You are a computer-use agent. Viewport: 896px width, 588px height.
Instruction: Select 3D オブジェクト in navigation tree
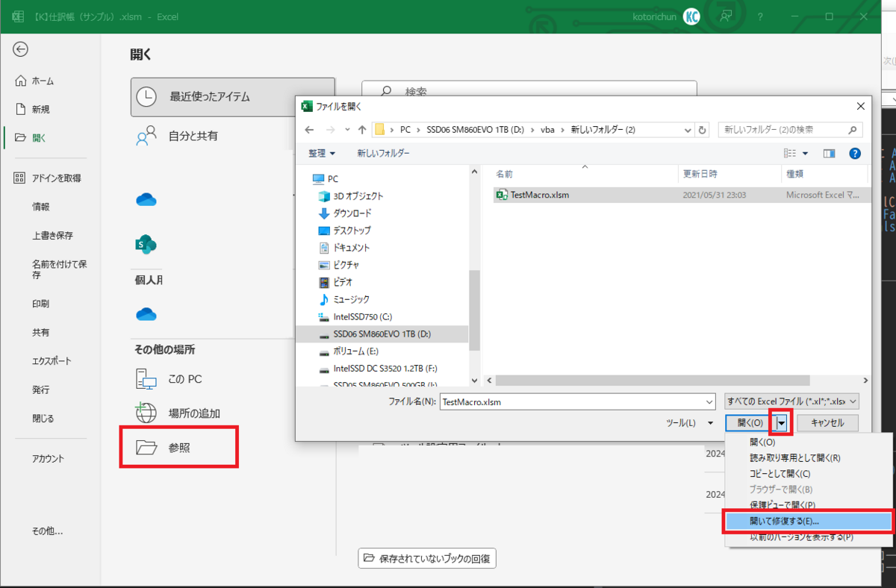coord(351,196)
